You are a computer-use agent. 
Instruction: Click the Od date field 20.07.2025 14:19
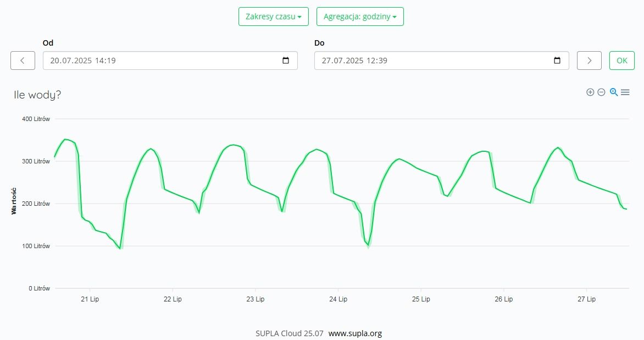click(x=170, y=61)
